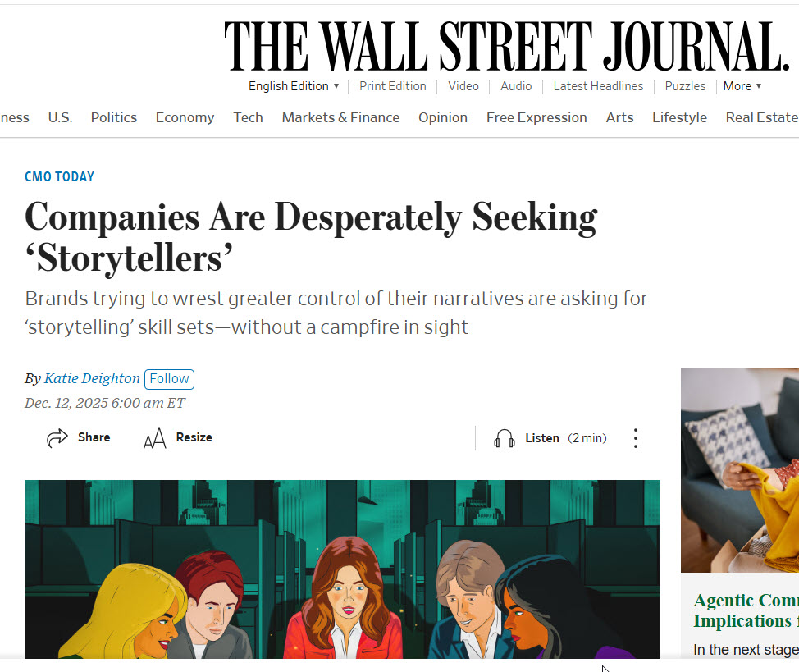Click The Wall Street Journal logo
The image size is (799, 672).
point(506,46)
